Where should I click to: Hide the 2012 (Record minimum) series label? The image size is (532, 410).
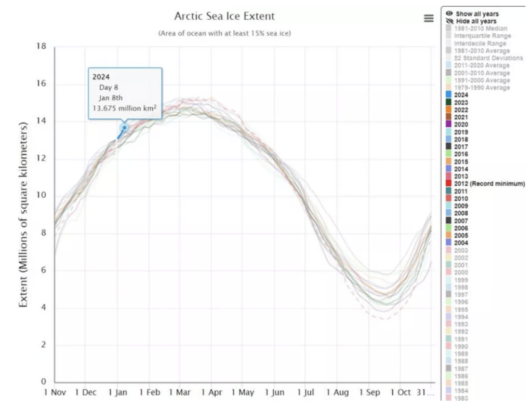(x=489, y=184)
